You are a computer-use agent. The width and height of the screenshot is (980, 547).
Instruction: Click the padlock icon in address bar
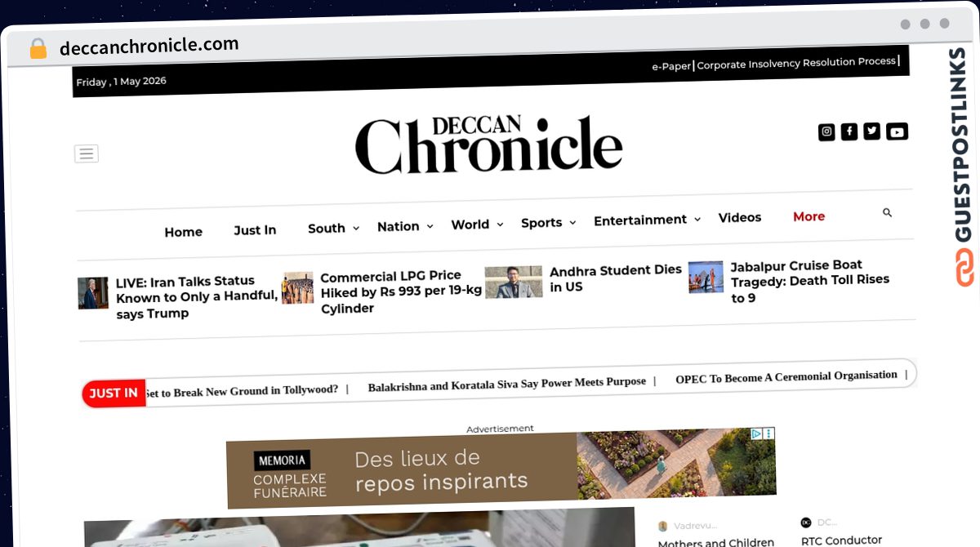[38, 49]
